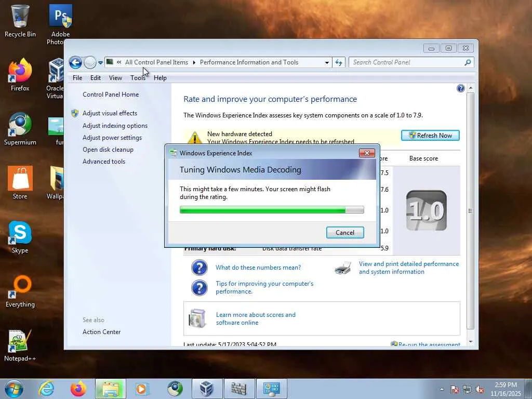The height and width of the screenshot is (399, 532).
Task: Click the Oracle VirtualBox desktop icon
Action: (55, 78)
